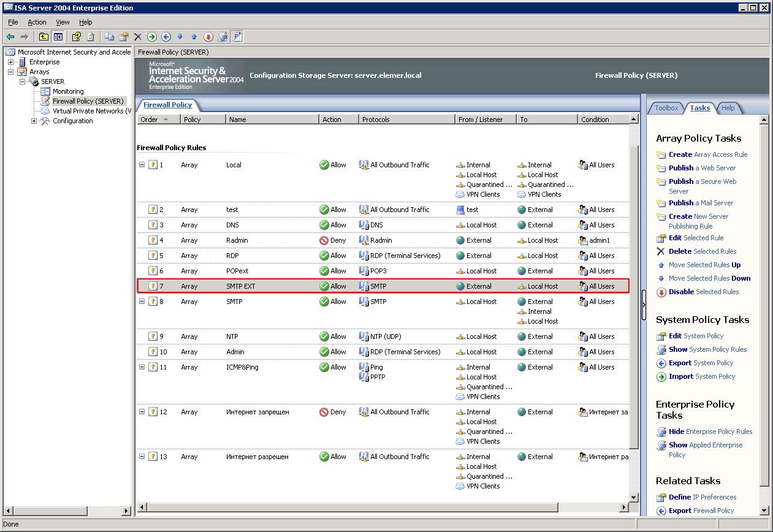
Task: Click the rule properties toolbar icon beside Copy
Action: pos(124,37)
